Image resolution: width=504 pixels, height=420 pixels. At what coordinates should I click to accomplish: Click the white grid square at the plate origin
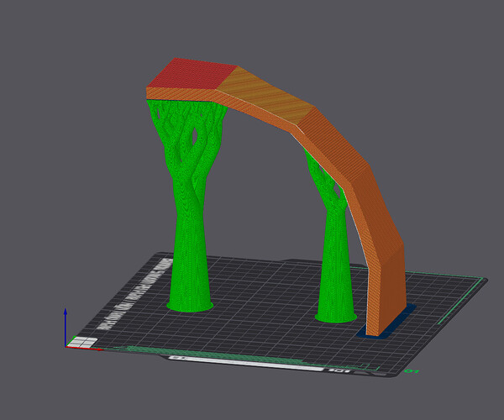(82, 342)
